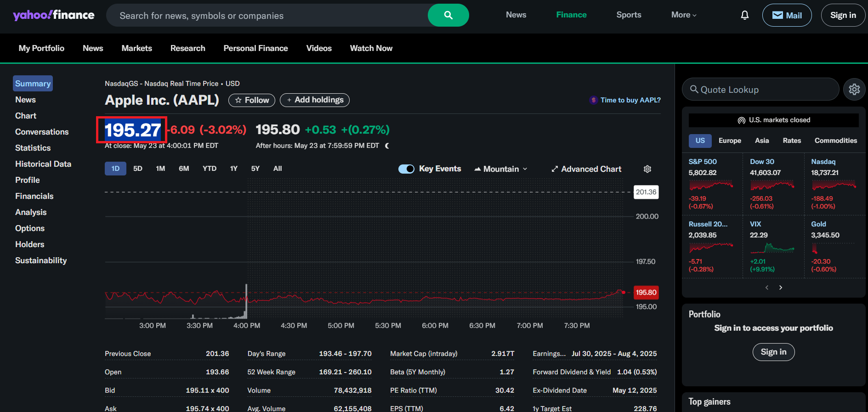
Task: Open the Russell 2000 index card
Action: (712, 248)
